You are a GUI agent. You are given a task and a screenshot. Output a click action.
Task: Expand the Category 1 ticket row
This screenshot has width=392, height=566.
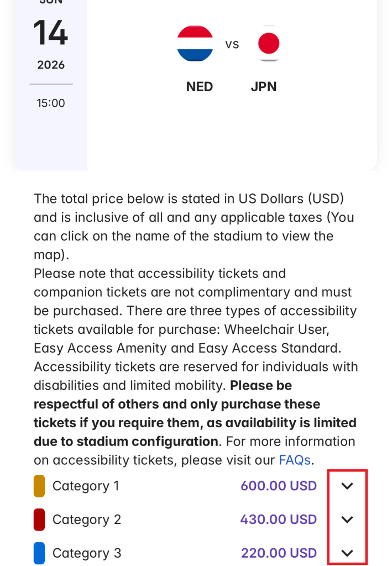347,486
